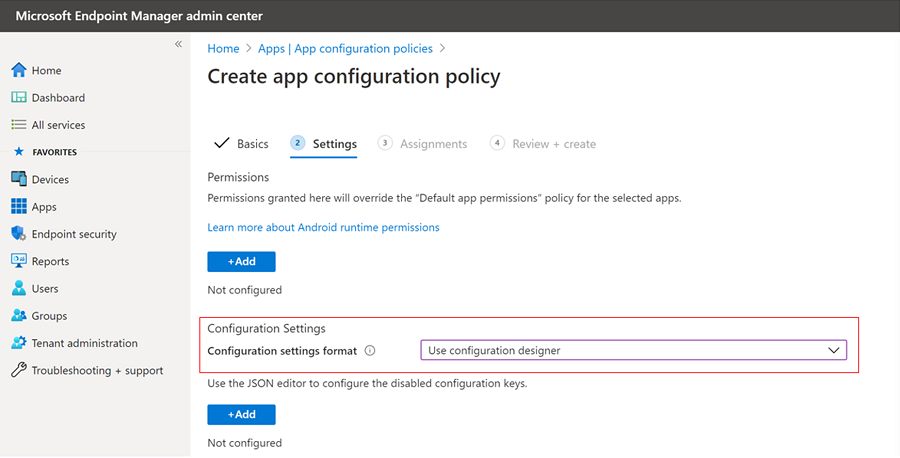The width and height of the screenshot is (900, 458).
Task: Click the Home house icon in sidebar
Action: [19, 70]
